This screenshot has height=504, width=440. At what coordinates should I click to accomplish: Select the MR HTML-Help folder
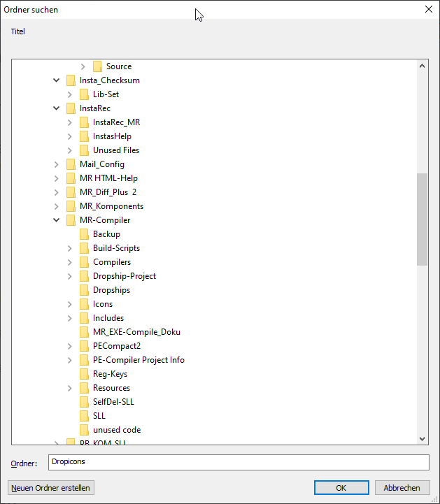click(108, 178)
